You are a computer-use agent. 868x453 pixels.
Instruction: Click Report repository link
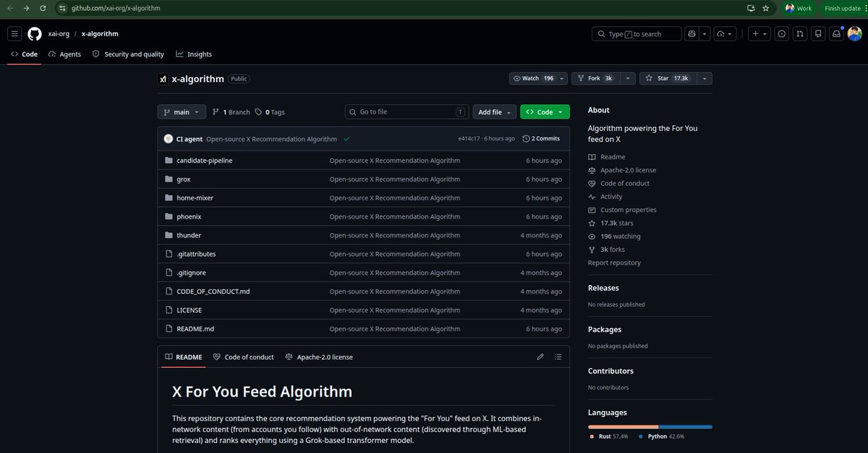[x=614, y=263]
